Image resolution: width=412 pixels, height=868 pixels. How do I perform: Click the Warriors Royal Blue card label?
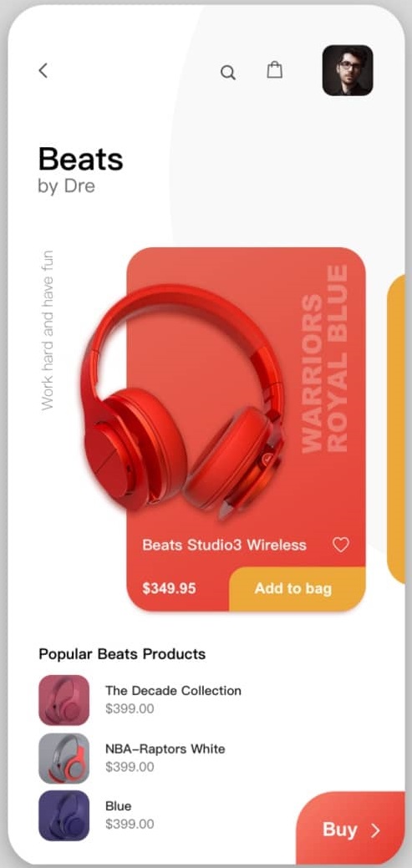(325, 358)
